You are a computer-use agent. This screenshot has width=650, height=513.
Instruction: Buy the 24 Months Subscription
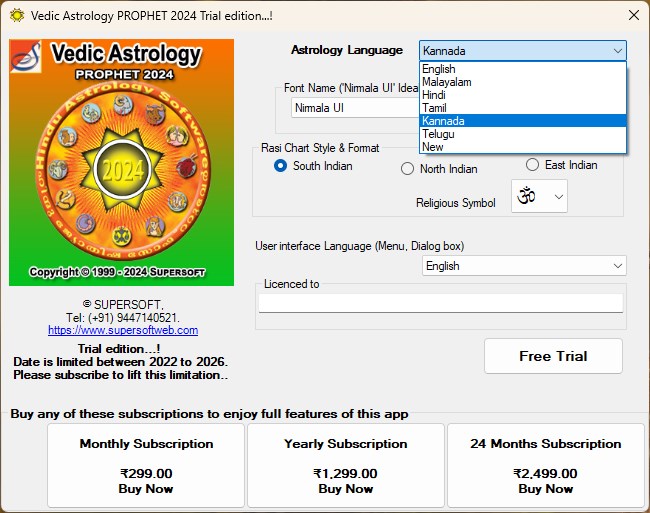click(546, 465)
